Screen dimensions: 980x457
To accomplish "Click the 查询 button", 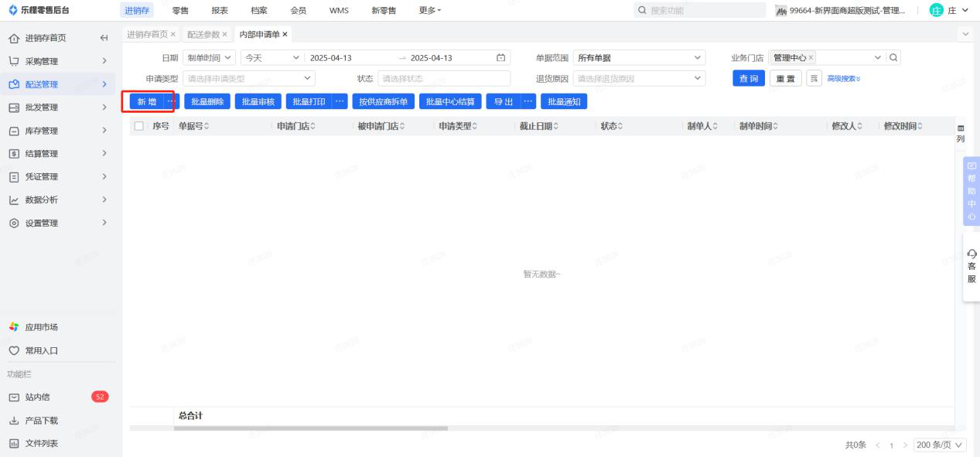I will 748,79.
